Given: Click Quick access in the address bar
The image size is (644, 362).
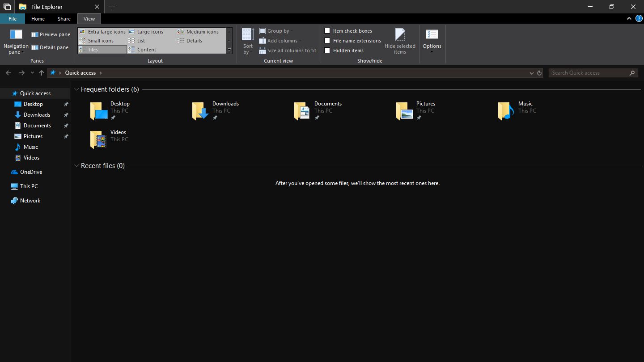Looking at the screenshot, I should pyautogui.click(x=80, y=73).
